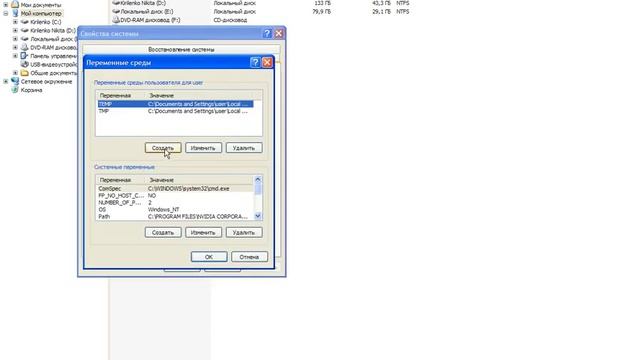Click the 133 ГБ size cell
The height and width of the screenshot is (360, 640).
coord(323,3)
